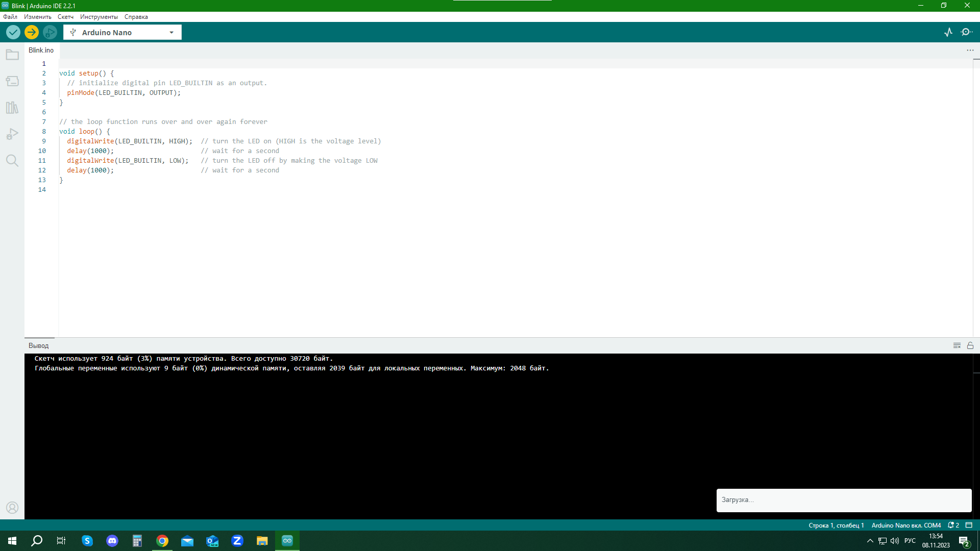The image size is (980, 551).
Task: Toggle the output scroll lock icon
Action: point(970,345)
